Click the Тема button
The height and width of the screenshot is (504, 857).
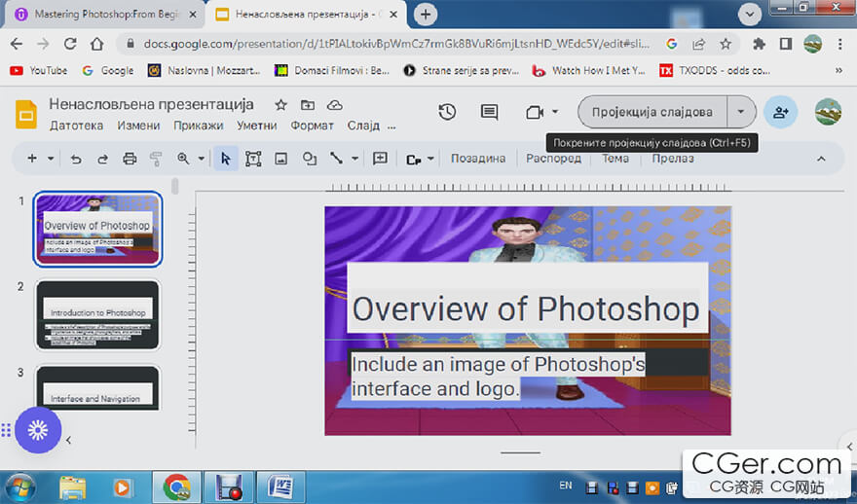(x=615, y=159)
